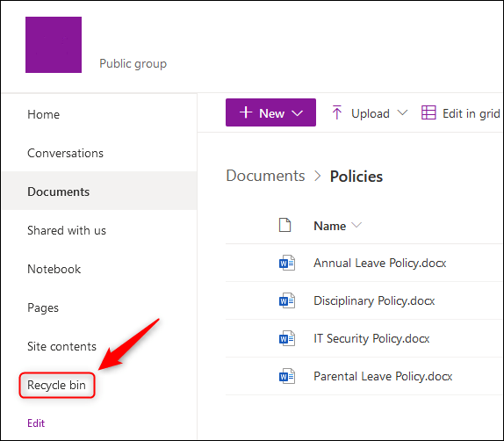Open Annual Leave Policy.docx file
Screen dimensions: 504x441
(x=380, y=264)
